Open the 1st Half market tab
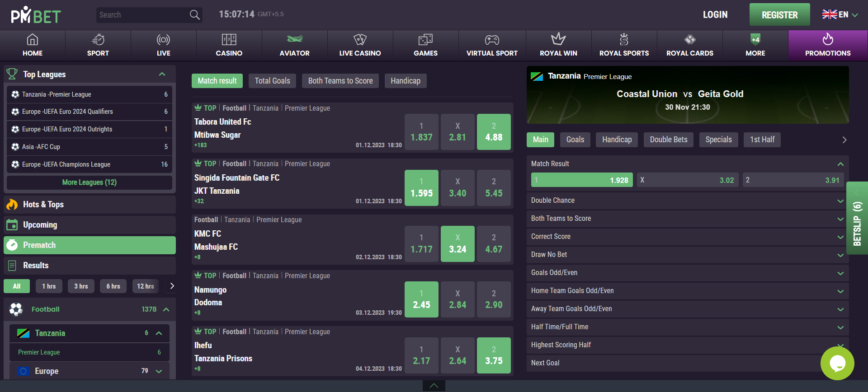This screenshot has width=868, height=392. pyautogui.click(x=762, y=140)
